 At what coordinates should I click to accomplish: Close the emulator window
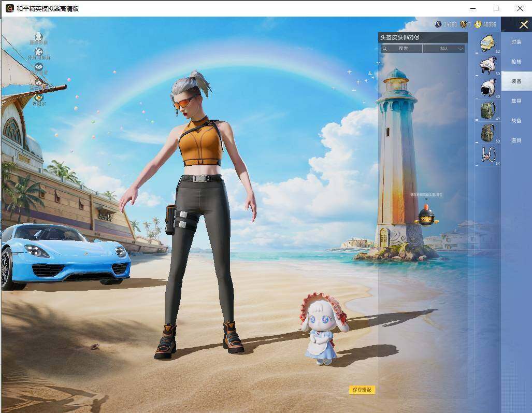tap(520, 8)
